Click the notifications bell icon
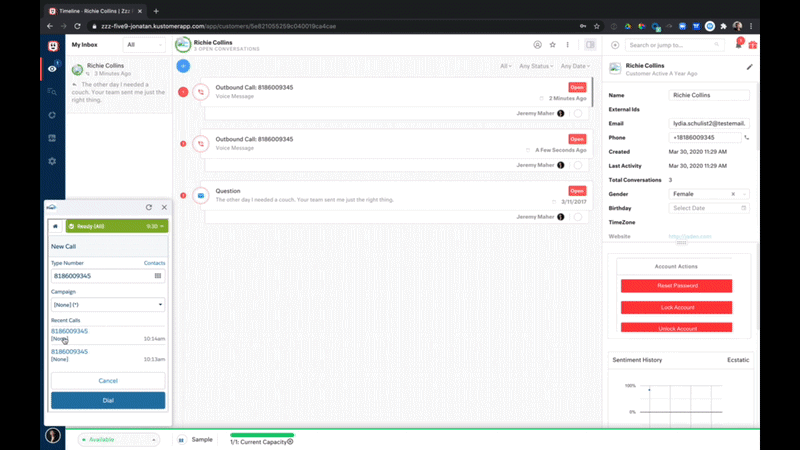This screenshot has height=450, width=800. [x=738, y=45]
